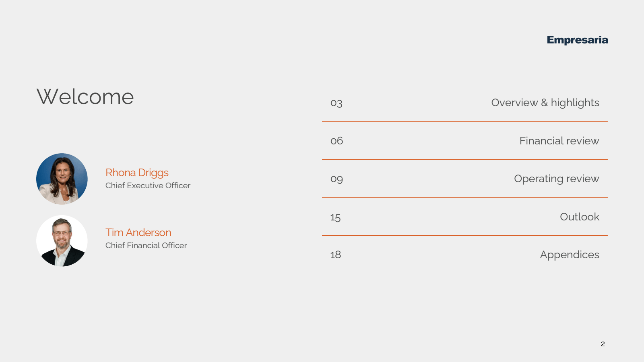Viewport: 644px width, 362px height.
Task: Click the Empresaria logo
Action: click(x=577, y=40)
